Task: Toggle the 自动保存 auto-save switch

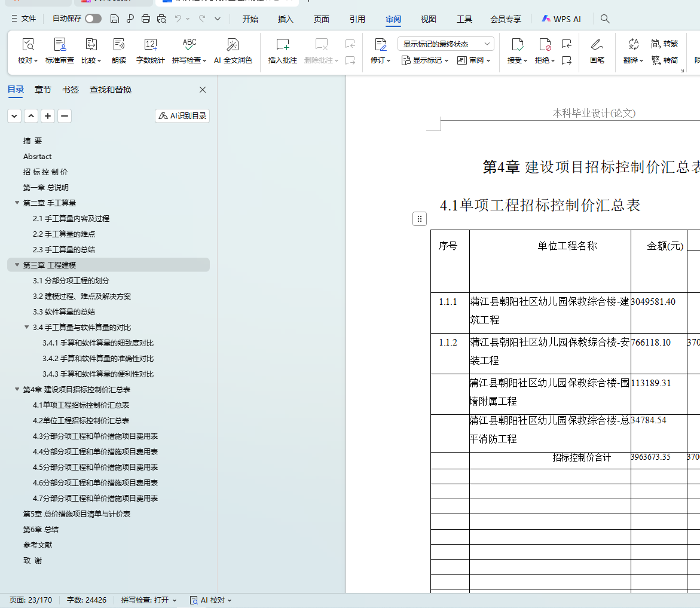Action: (x=93, y=19)
